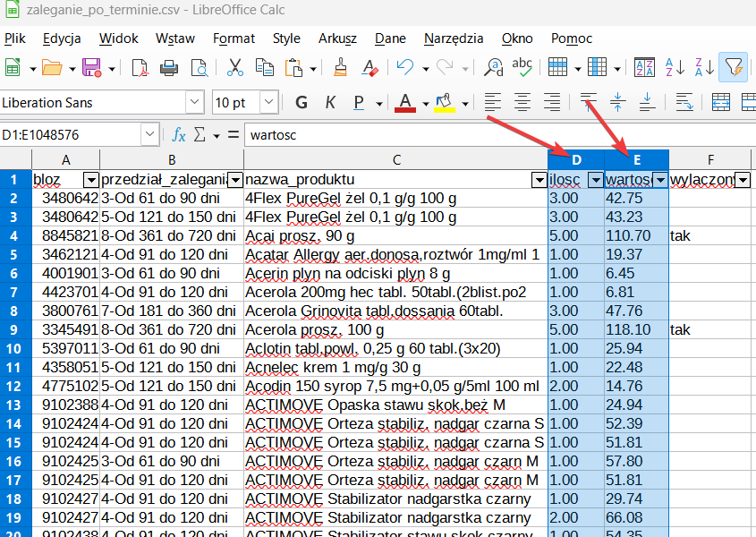Image resolution: width=756 pixels, height=537 pixels.
Task: Expand the Liberation Sans font name list
Action: pos(196,102)
